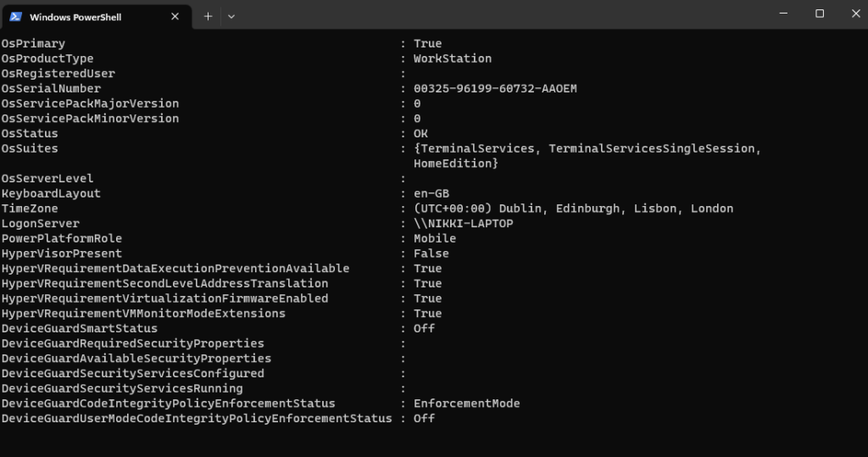
Task: Click the Off value of DeviceGuardSmartStatus
Action: click(424, 328)
